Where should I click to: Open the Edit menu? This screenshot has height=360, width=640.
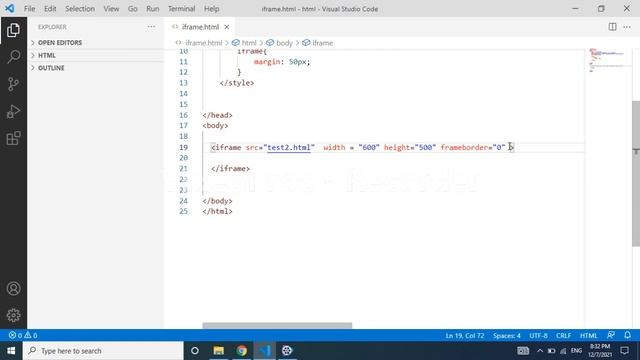50,9
